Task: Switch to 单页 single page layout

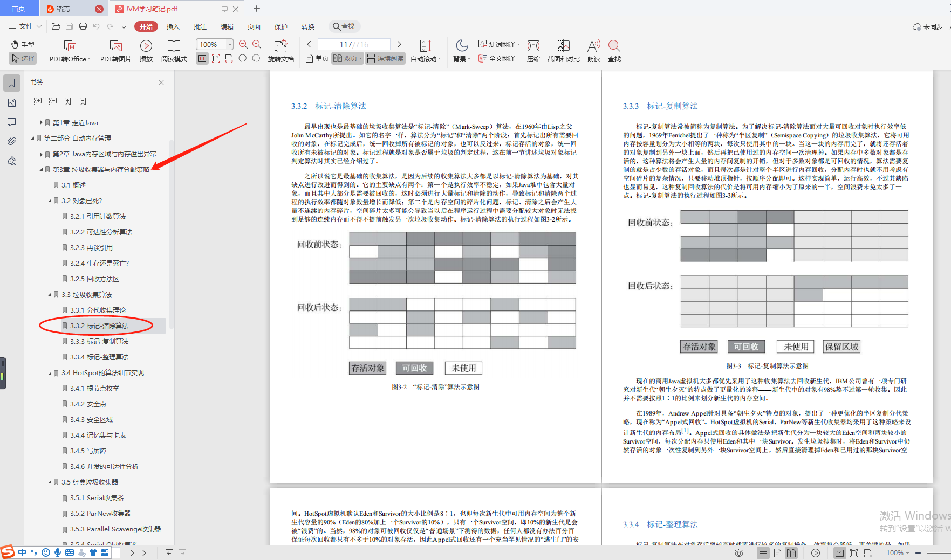Action: click(317, 58)
